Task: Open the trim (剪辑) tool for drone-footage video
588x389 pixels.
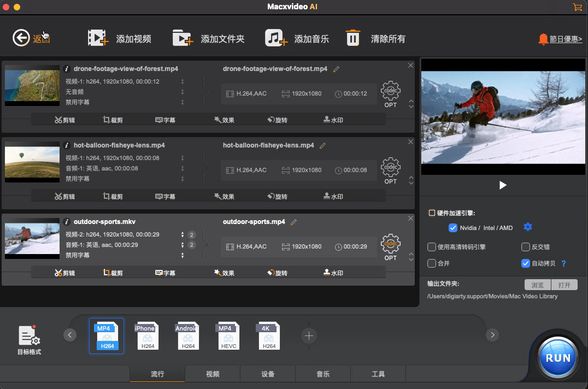Action: (x=64, y=119)
